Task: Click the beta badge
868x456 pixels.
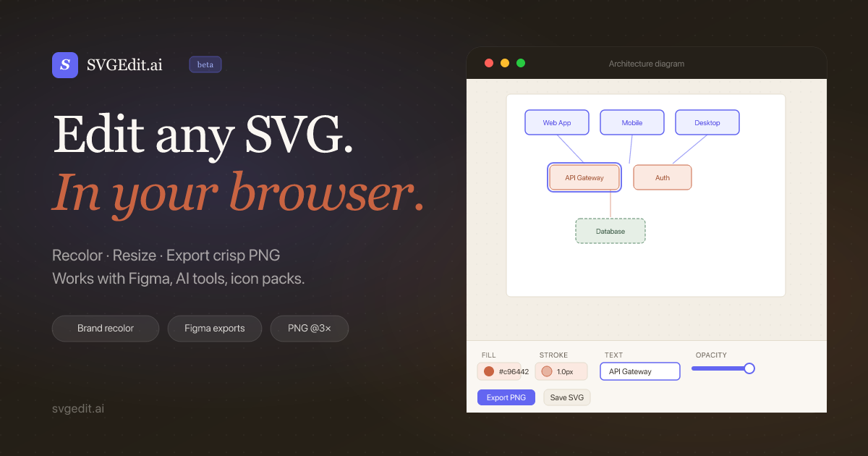Action: coord(205,64)
